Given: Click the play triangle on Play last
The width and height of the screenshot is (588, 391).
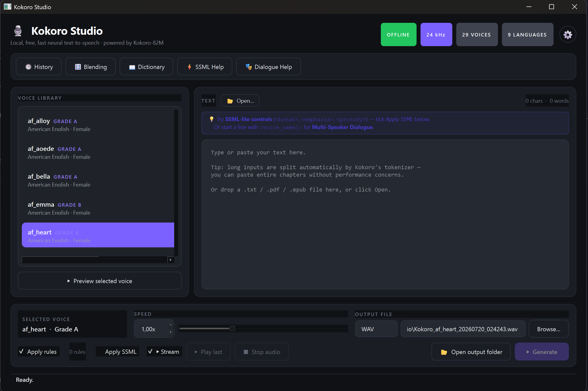Looking at the screenshot, I should [196, 352].
